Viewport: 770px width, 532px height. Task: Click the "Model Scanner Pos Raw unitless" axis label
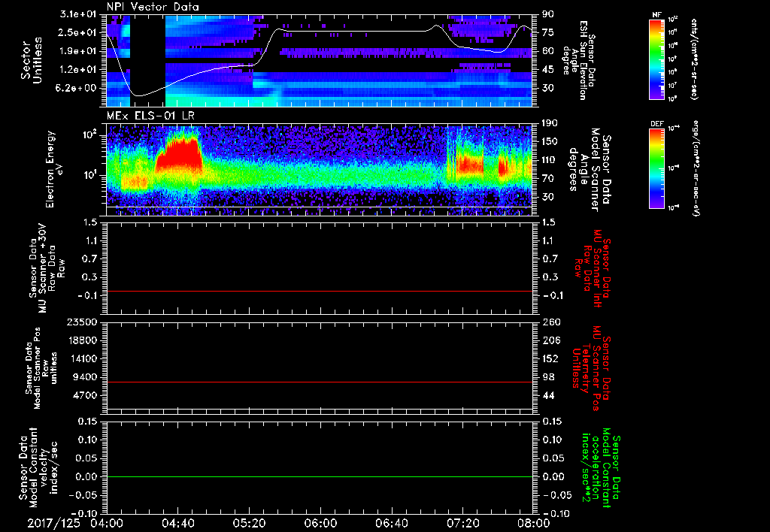point(41,368)
